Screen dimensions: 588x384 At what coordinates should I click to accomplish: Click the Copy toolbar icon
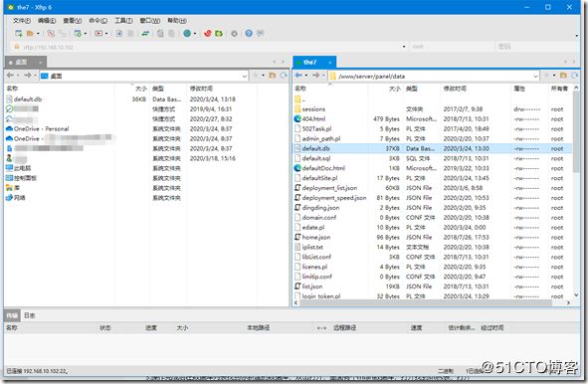(160, 34)
